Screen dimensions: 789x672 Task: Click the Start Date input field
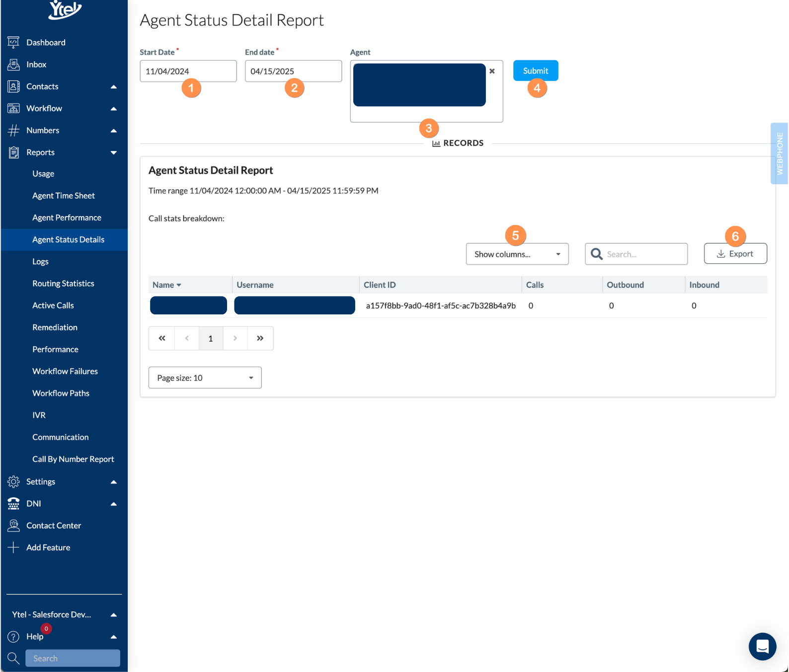(x=188, y=71)
